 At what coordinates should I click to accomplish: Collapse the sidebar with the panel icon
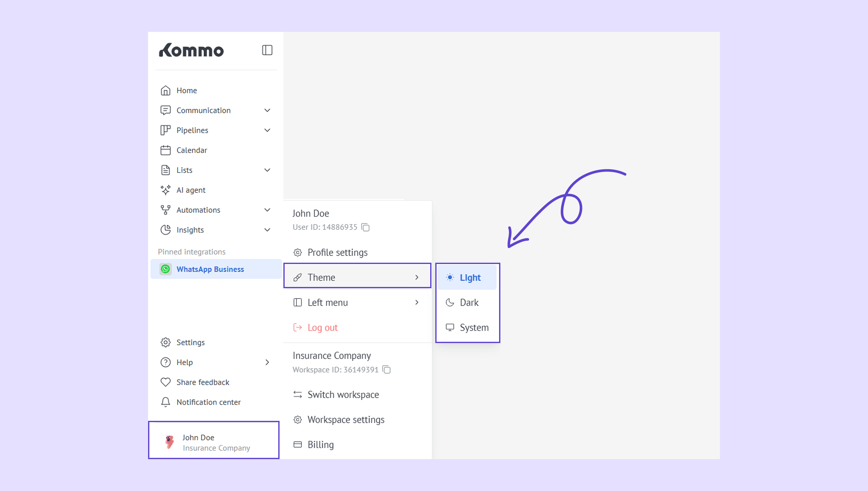click(x=267, y=50)
